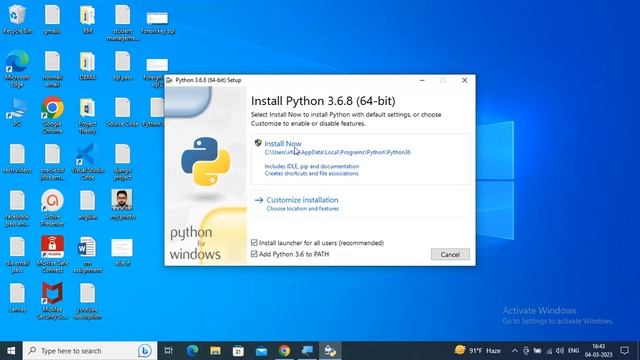Open Google Chrome from taskbar
This screenshot has height=360, width=640.
tap(284, 351)
